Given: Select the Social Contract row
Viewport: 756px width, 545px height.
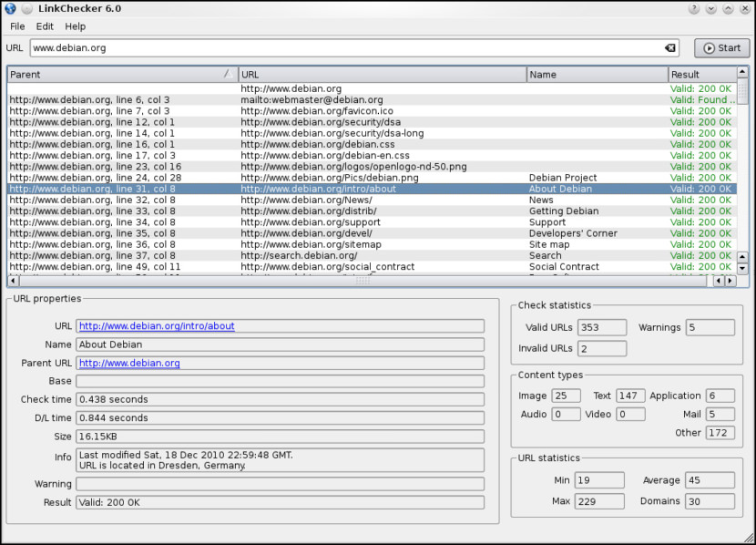Looking at the screenshot, I should 372,266.
